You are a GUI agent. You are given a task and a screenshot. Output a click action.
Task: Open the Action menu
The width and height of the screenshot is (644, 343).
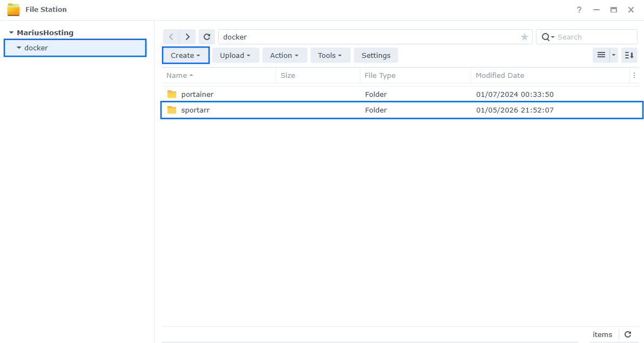(284, 55)
